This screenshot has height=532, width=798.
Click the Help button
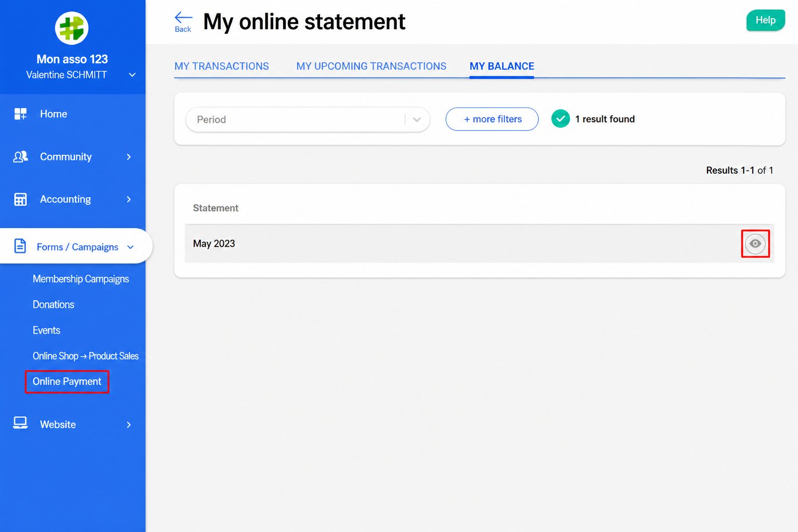pos(766,20)
